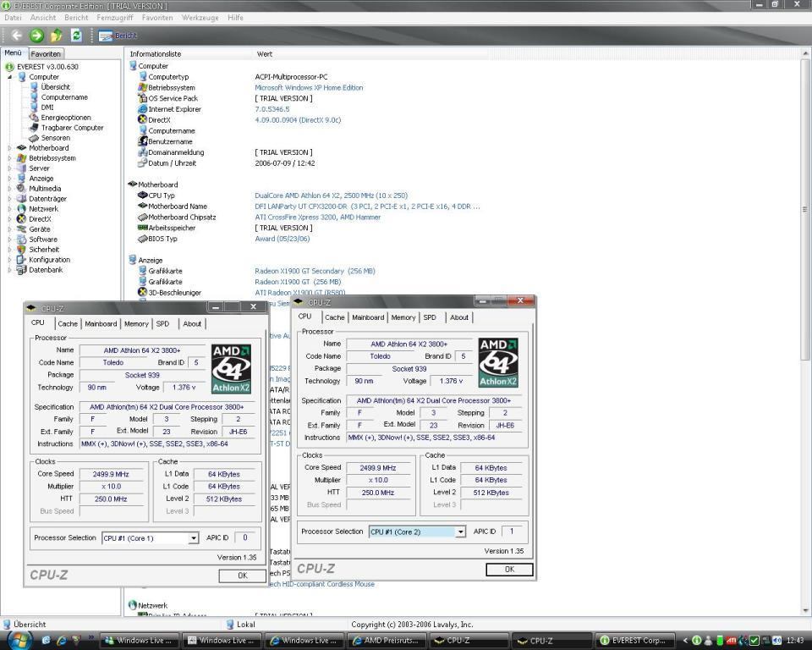Expand the Motherboard tree node
Screen dimensions: 812x650
click(9, 148)
